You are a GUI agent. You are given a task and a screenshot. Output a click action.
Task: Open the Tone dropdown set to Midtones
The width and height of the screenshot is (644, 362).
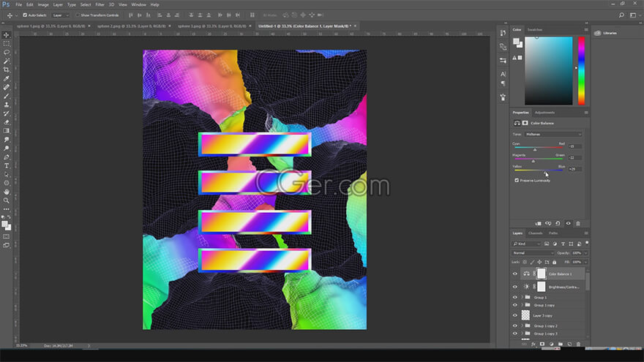553,135
